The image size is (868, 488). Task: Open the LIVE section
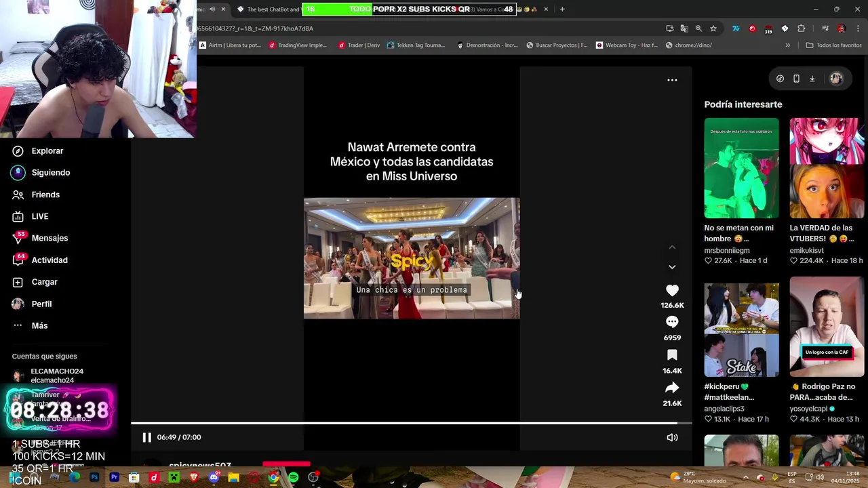[31, 216]
